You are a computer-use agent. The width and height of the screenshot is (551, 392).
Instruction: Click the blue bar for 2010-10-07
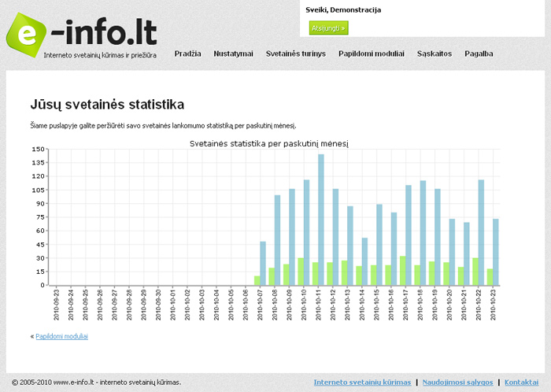point(263,263)
